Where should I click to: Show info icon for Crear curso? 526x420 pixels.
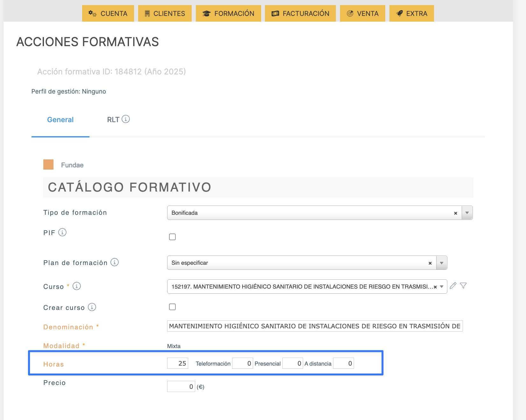(x=92, y=307)
